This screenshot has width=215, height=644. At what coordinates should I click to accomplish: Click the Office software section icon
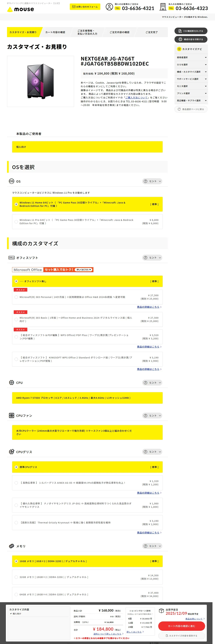12,257
